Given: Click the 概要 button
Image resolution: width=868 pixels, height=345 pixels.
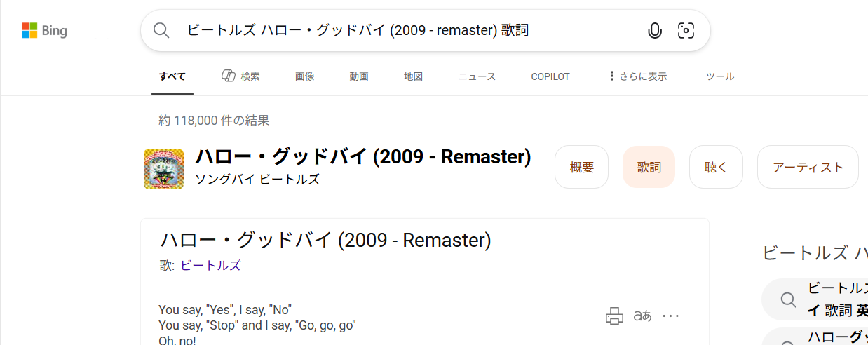Looking at the screenshot, I should coord(581,167).
